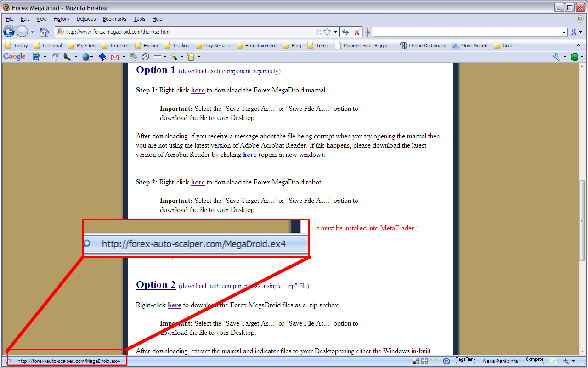This screenshot has width=588, height=368.
Task: Stop loading with the red X icon
Action: coord(357,32)
